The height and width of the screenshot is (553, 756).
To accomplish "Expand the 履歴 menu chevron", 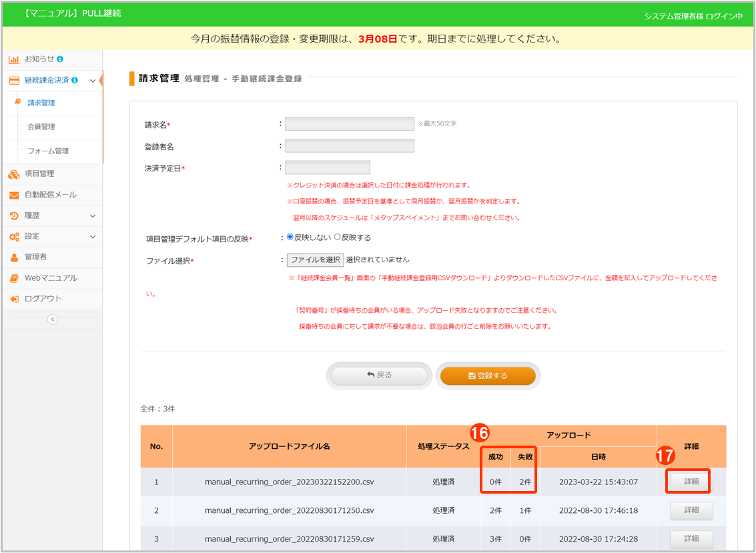I will (x=93, y=216).
